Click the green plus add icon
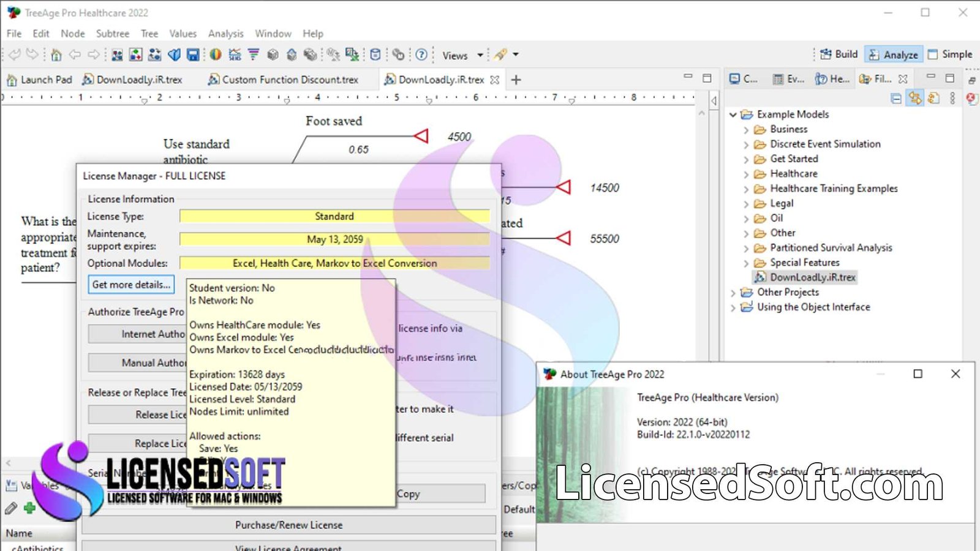This screenshot has width=980, height=551. pos(29,508)
